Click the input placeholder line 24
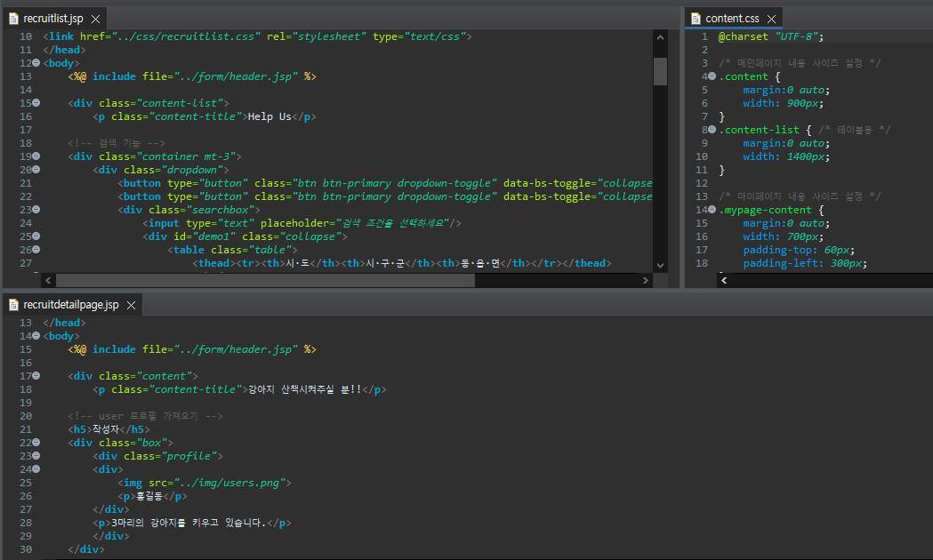Screen dimensions: 933x560 point(302,223)
